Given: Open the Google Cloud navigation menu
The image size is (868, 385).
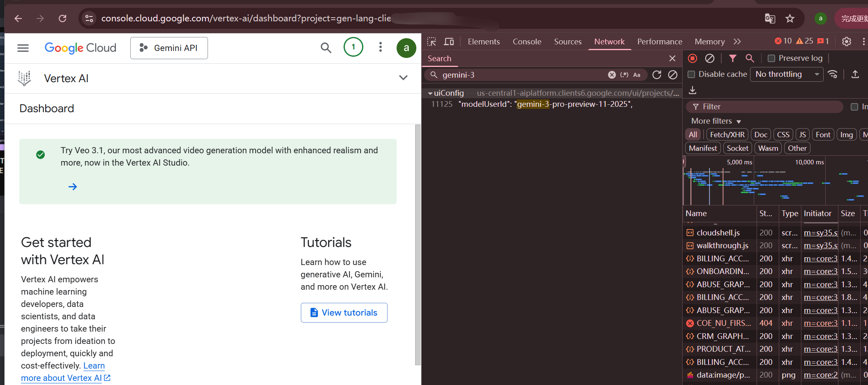Looking at the screenshot, I should tap(23, 48).
